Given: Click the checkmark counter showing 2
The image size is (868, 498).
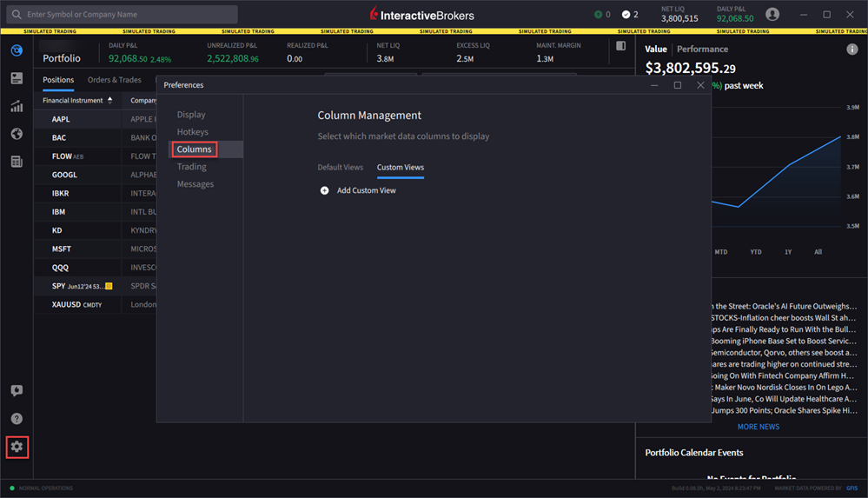Looking at the screenshot, I should pos(630,15).
